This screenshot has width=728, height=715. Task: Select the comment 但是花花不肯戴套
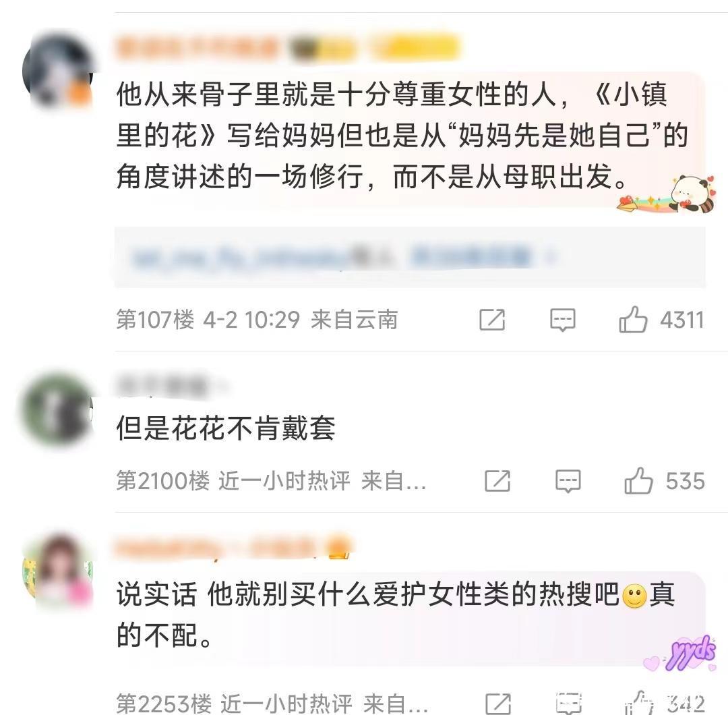pyautogui.click(x=226, y=428)
